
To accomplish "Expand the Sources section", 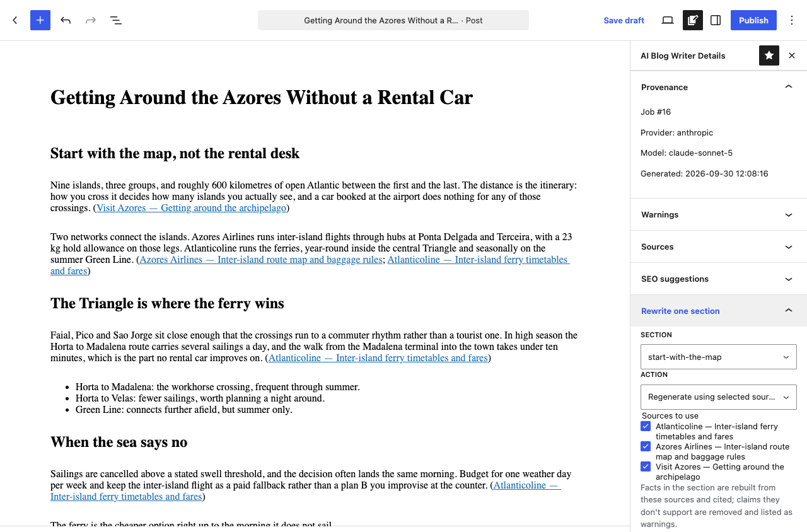I will (719, 246).
